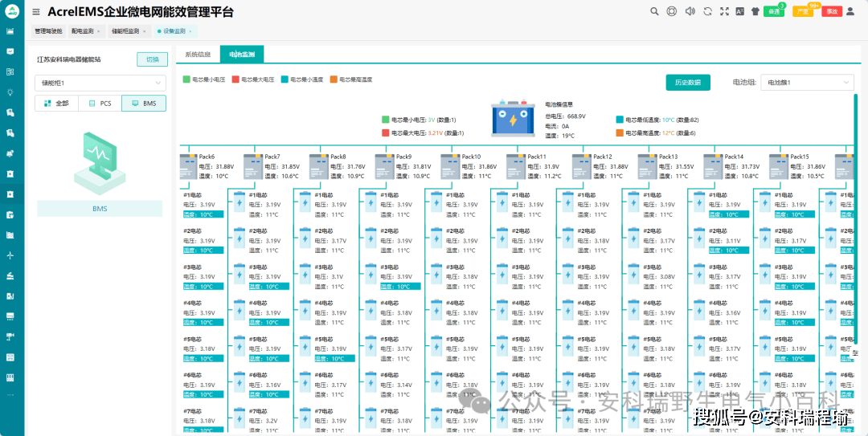Select the theme shirt icon

click(755, 11)
